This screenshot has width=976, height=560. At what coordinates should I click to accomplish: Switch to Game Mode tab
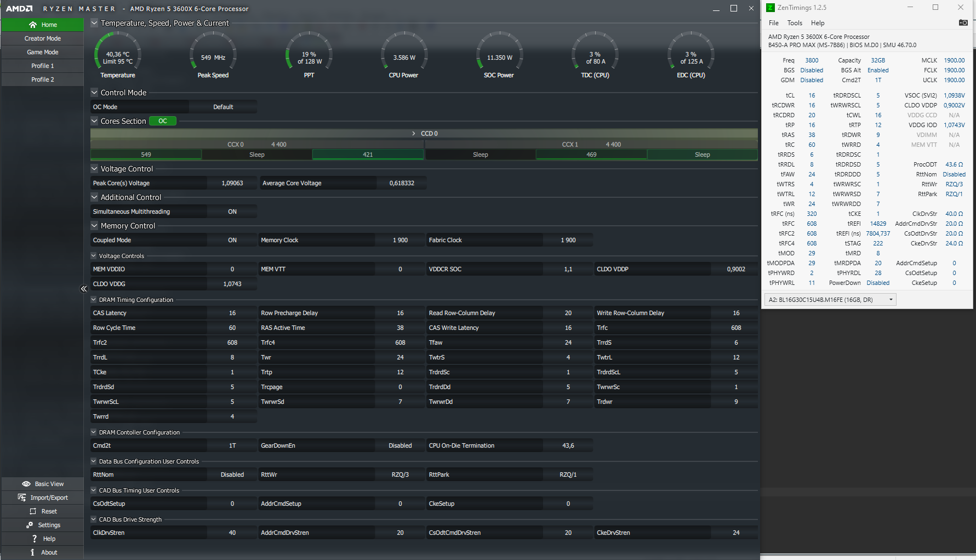tap(42, 52)
